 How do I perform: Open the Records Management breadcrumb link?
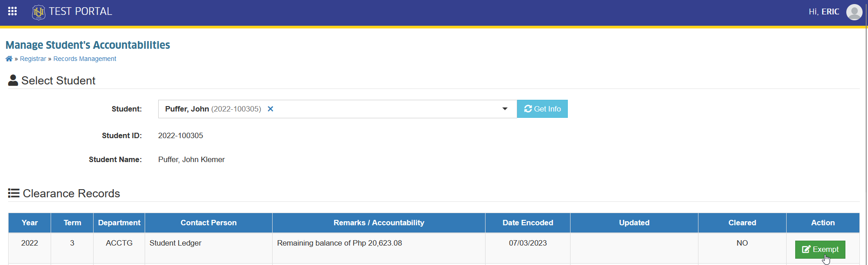point(85,59)
